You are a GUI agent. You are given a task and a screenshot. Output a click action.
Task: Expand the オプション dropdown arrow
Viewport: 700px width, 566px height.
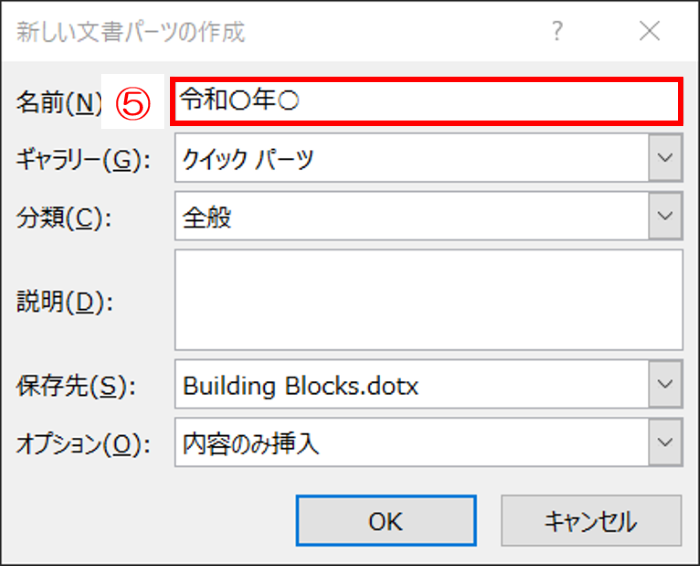click(665, 442)
